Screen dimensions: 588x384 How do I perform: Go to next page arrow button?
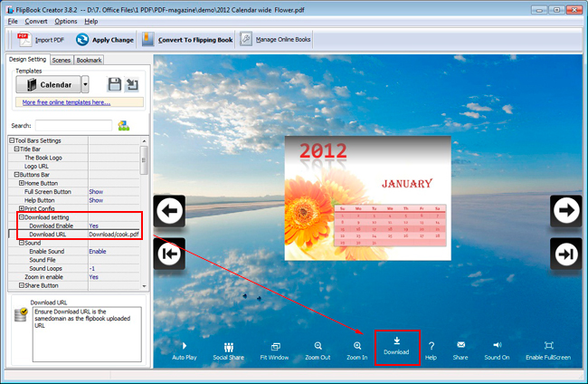click(568, 211)
